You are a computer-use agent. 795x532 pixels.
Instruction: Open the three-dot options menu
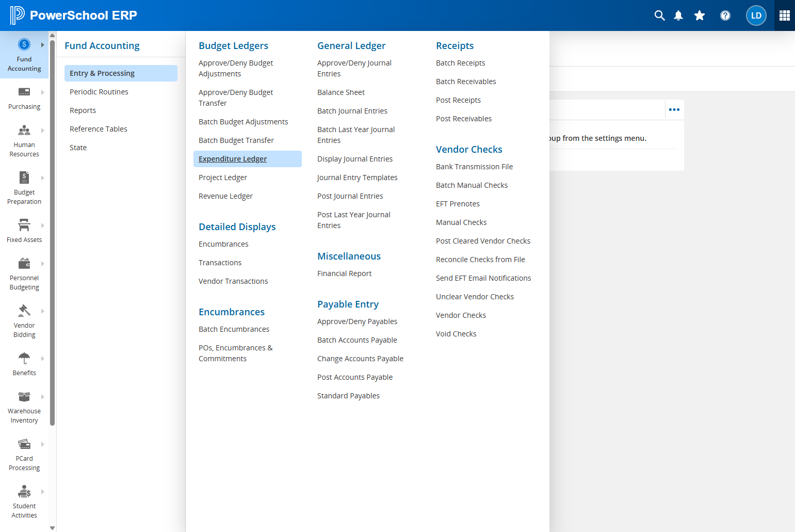tap(674, 109)
